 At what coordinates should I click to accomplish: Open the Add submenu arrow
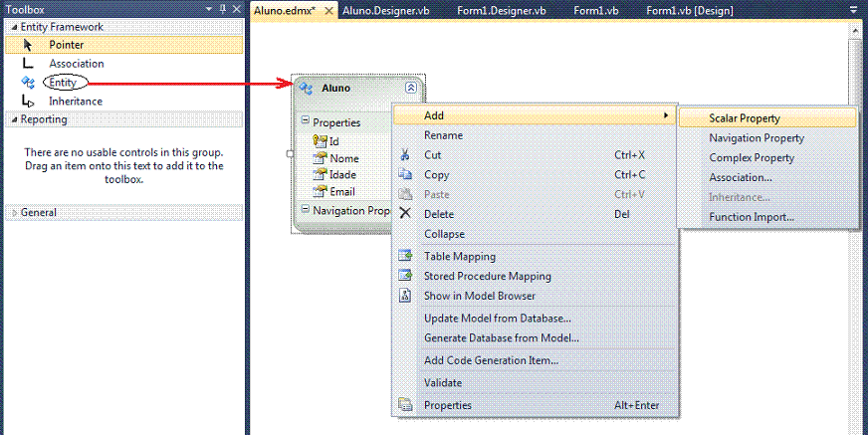(665, 115)
